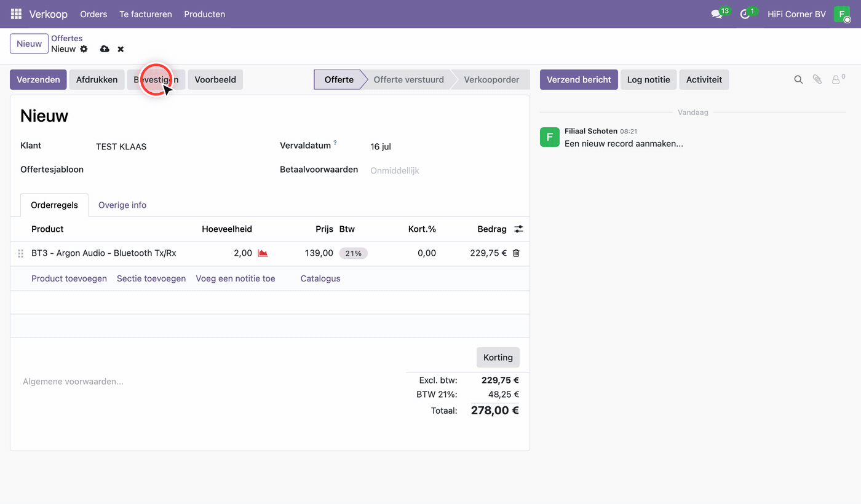Image resolution: width=861 pixels, height=504 pixels.
Task: Click the Korting button
Action: [498, 358]
